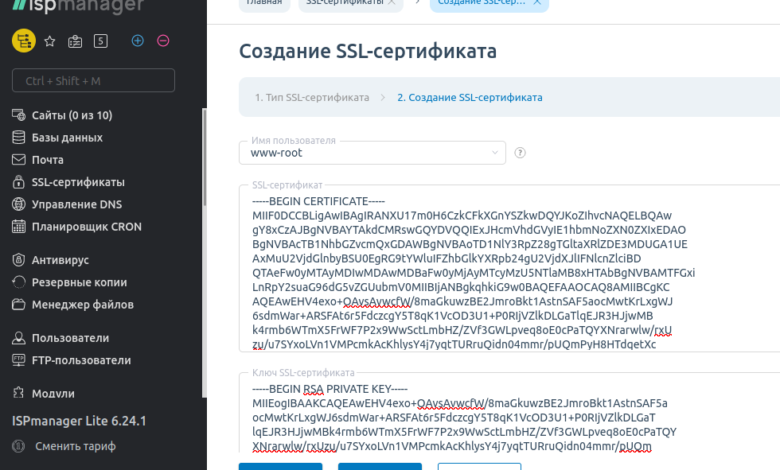Click the collapse-all minus circle icon
780x470 pixels.
click(x=163, y=41)
